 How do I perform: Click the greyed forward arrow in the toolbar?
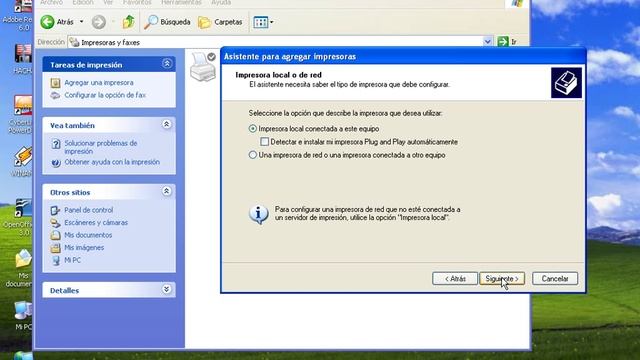coord(98,22)
